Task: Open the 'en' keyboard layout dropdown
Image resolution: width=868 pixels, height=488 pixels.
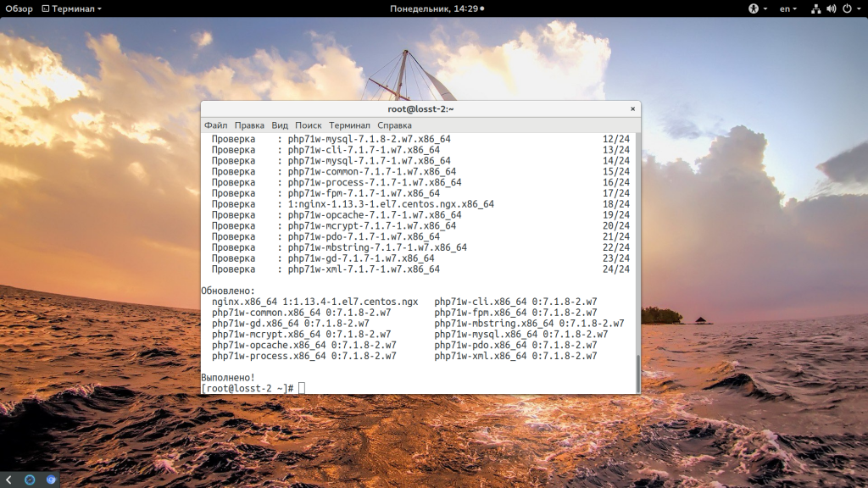Action: click(788, 8)
